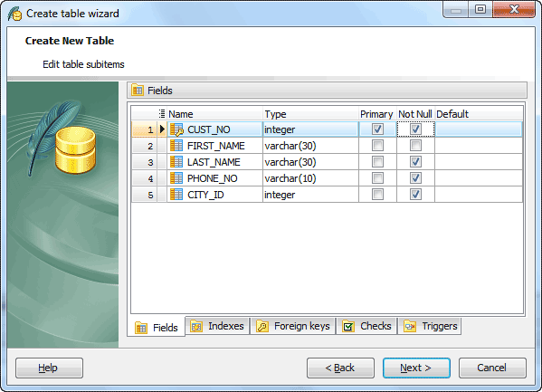Proceed with the Next button
The image size is (542, 392).
click(416, 368)
